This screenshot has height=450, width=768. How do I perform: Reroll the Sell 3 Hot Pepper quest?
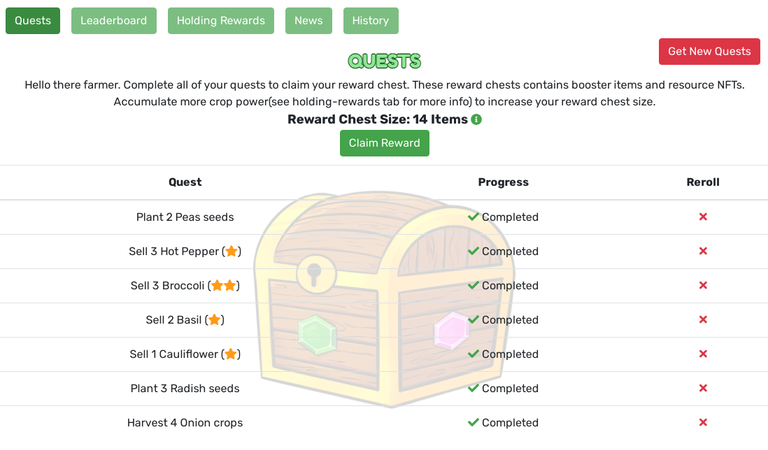703,251
